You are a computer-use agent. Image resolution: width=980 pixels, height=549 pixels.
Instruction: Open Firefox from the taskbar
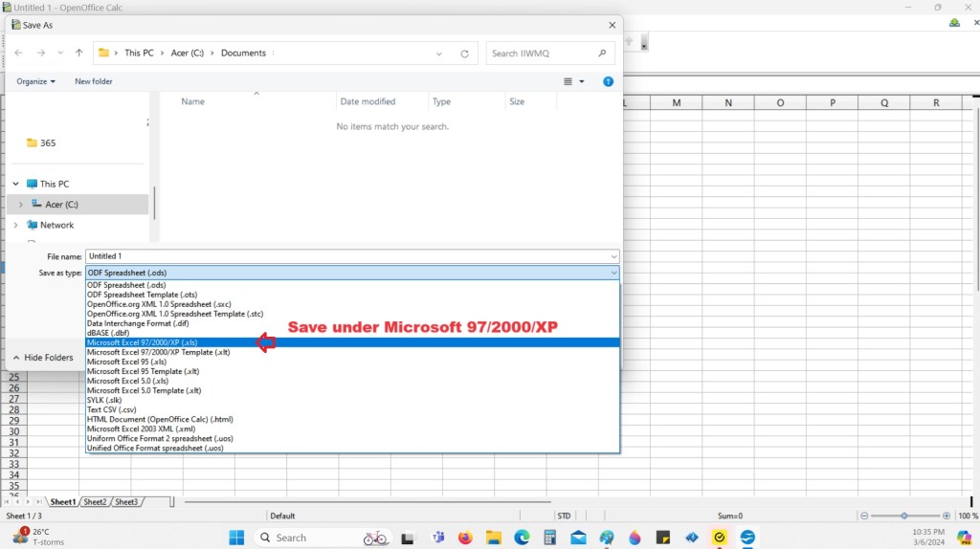pos(466,538)
